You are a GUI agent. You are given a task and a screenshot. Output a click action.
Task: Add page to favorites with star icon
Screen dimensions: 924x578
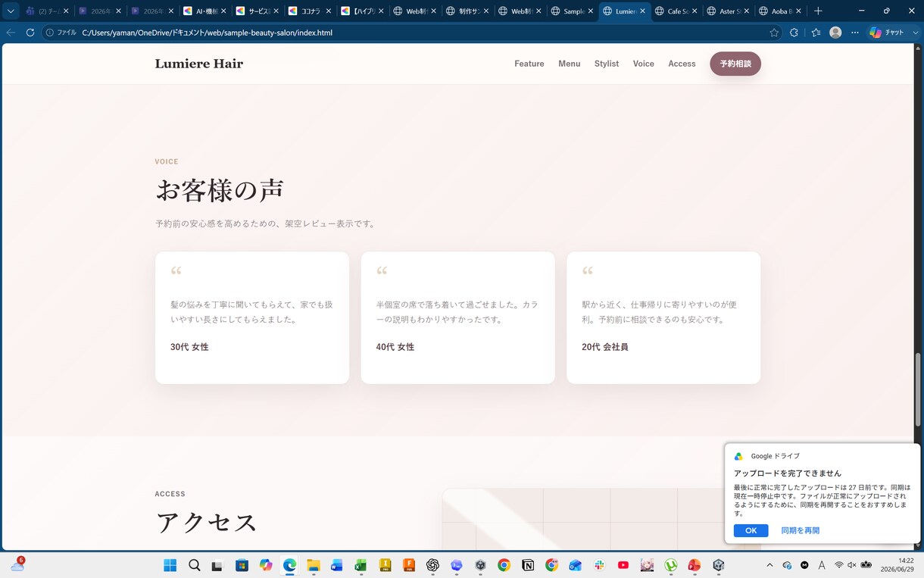(774, 33)
